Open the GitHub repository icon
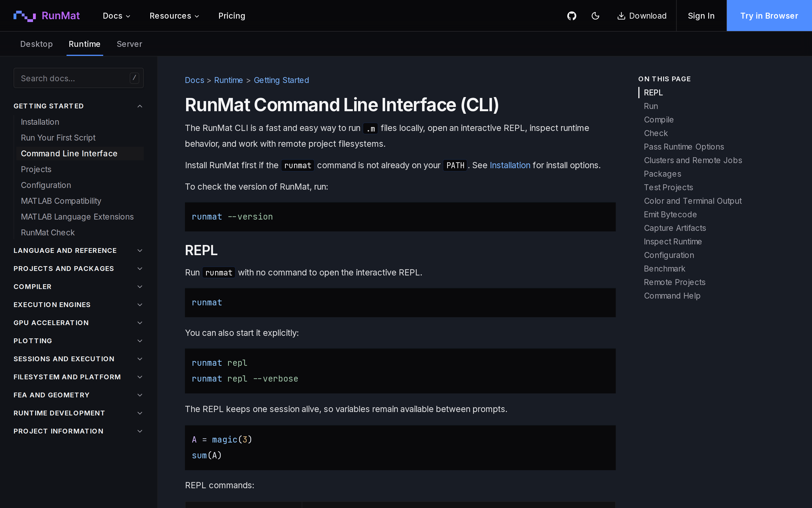Viewport: 812px width, 508px height. [572, 16]
